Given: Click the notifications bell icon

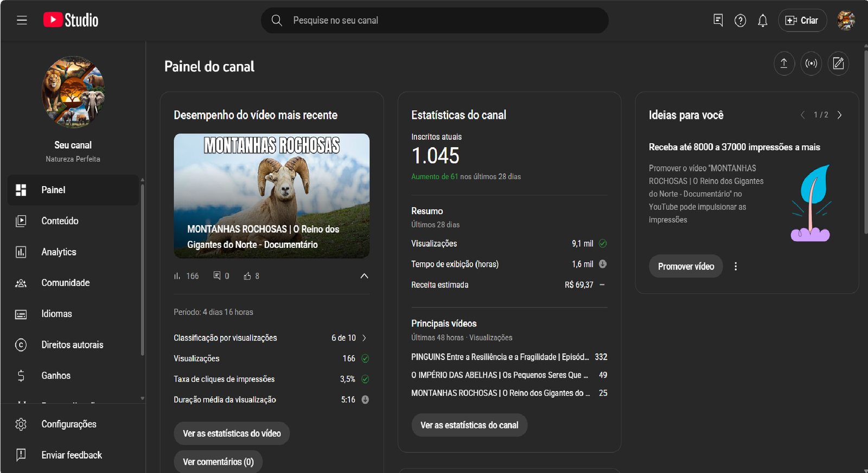Looking at the screenshot, I should coord(762,21).
